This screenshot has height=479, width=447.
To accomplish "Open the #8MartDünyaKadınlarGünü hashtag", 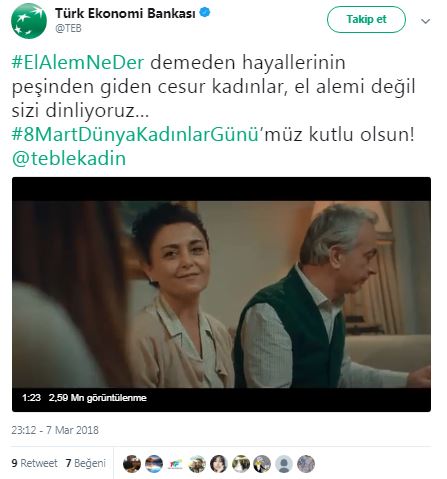I will (x=135, y=135).
